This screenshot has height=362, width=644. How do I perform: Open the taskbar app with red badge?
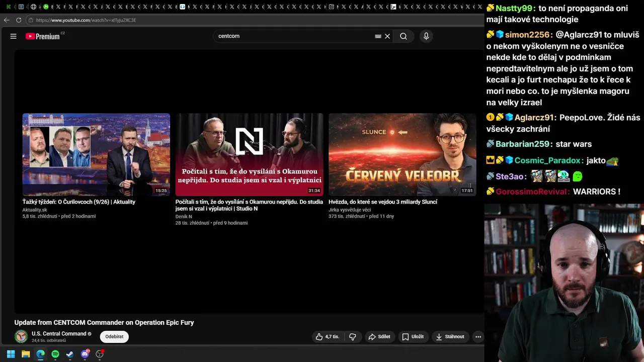(100, 354)
